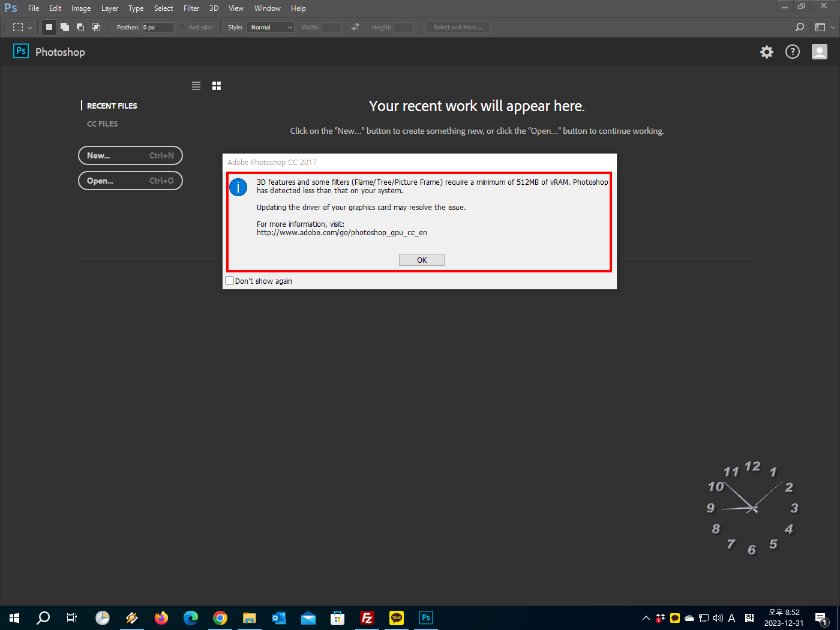This screenshot has width=840, height=630.
Task: Open the help question mark icon
Action: [793, 52]
